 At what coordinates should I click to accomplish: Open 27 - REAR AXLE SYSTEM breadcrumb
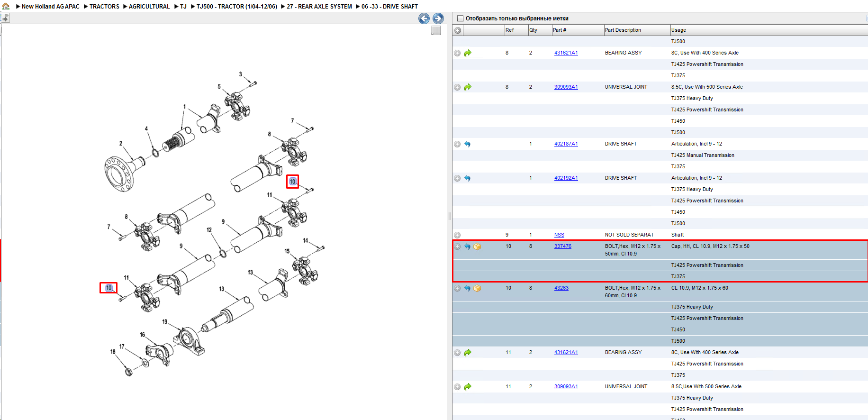tap(319, 7)
